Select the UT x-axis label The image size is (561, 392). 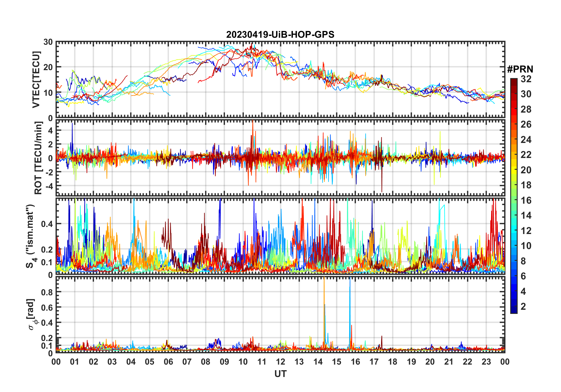[x=280, y=374]
